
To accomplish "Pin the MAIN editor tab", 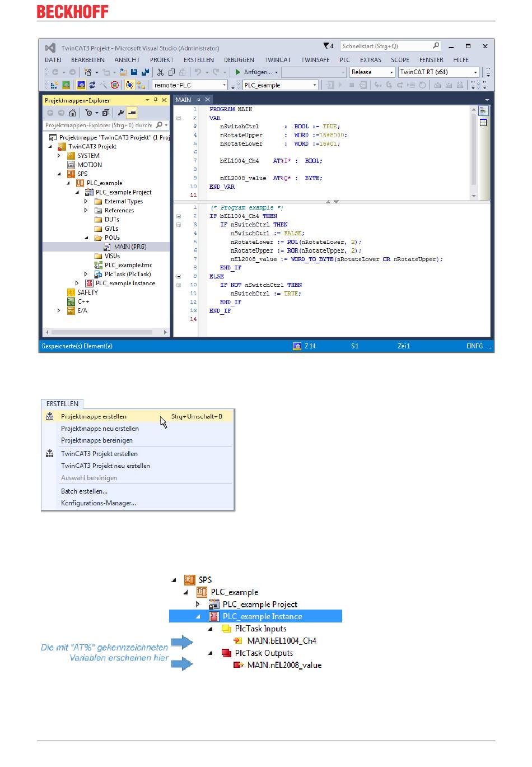I will [198, 100].
